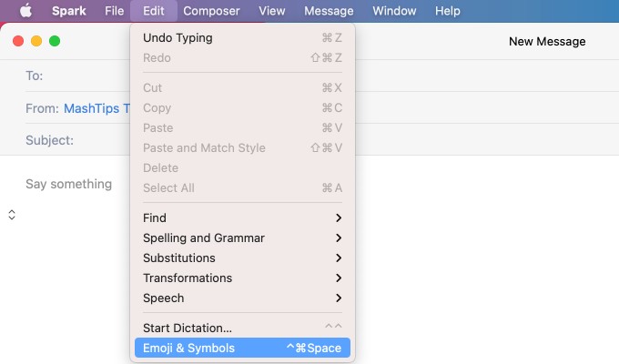Viewport: 619px width, 364px height.
Task: Click the stepper chevrons near Say something
Action: (x=12, y=215)
